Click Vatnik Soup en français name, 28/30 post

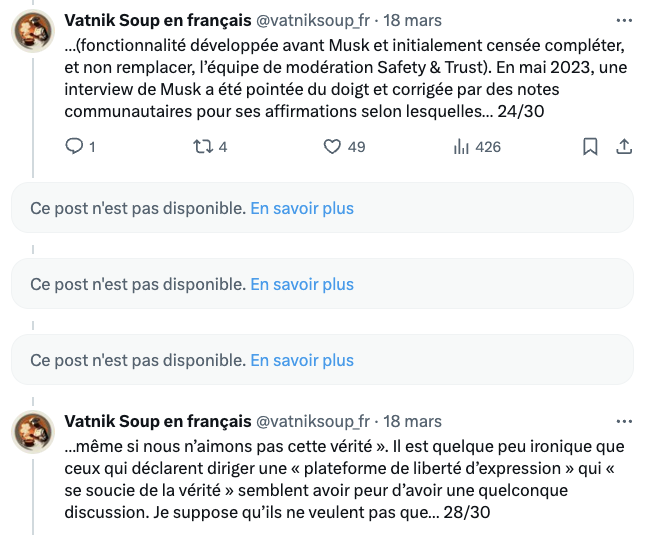158,421
